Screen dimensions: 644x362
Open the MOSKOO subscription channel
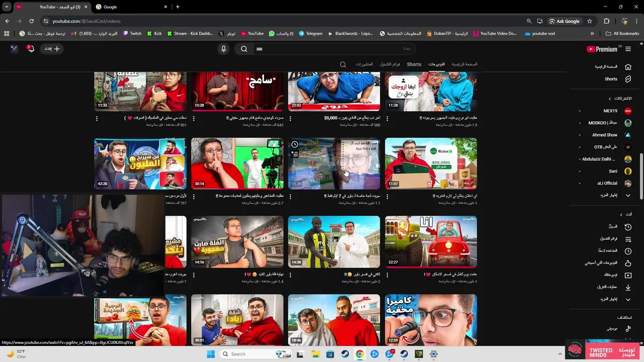click(x=604, y=123)
